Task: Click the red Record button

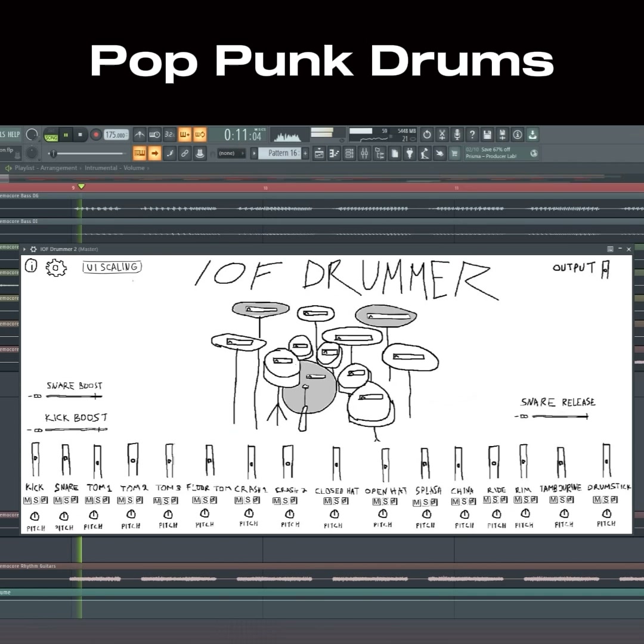Action: click(95, 135)
